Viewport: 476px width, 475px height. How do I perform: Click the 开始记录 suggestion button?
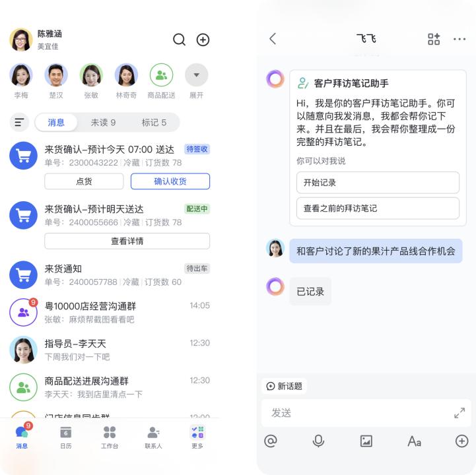[378, 183]
